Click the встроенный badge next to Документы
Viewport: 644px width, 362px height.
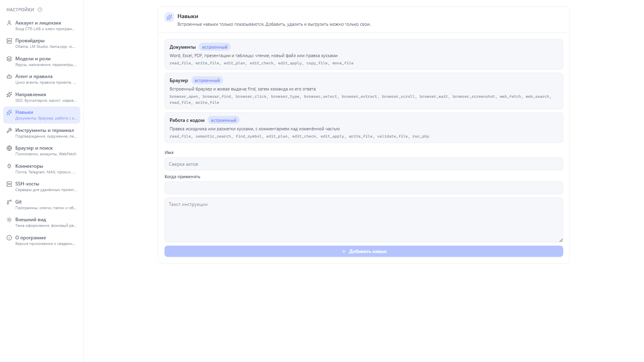point(215,47)
